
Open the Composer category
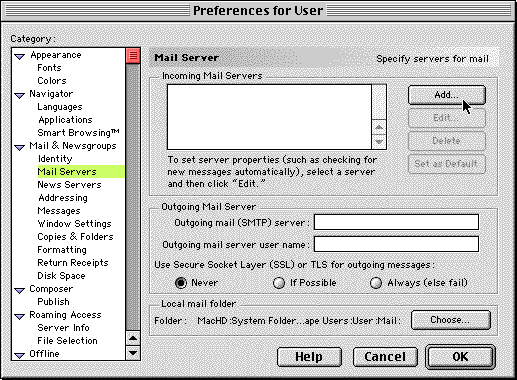point(51,289)
